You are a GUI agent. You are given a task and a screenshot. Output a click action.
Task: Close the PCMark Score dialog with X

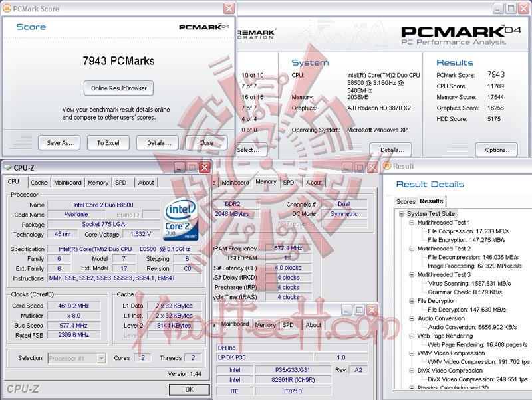pyautogui.click(x=229, y=9)
